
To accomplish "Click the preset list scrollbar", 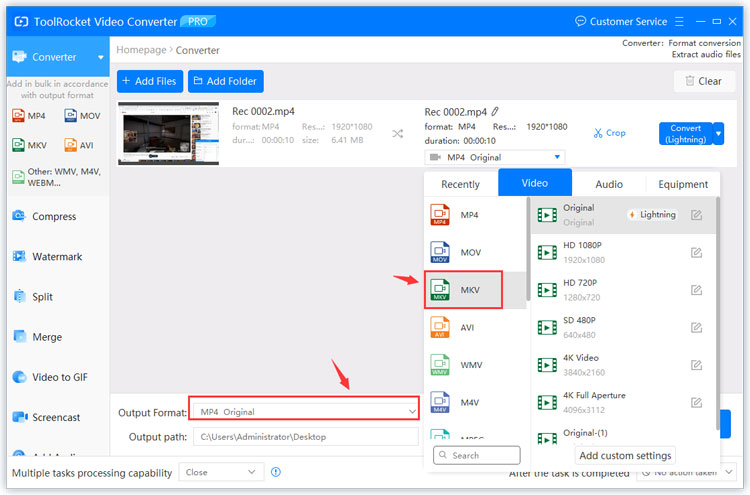I will point(717,313).
